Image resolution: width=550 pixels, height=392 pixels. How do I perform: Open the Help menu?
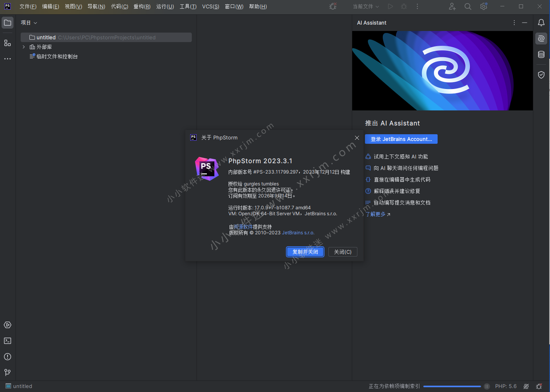pyautogui.click(x=258, y=6)
